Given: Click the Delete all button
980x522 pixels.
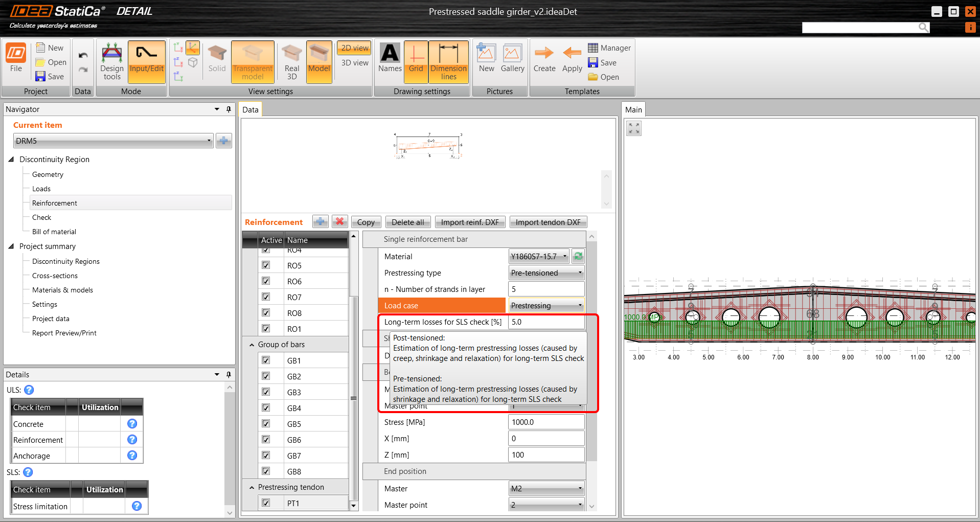Looking at the screenshot, I should click(x=407, y=222).
